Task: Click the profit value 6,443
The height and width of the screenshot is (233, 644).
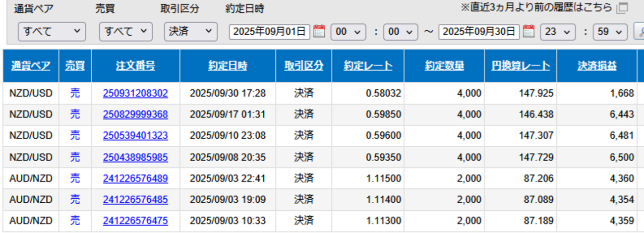Action: pyautogui.click(x=622, y=115)
